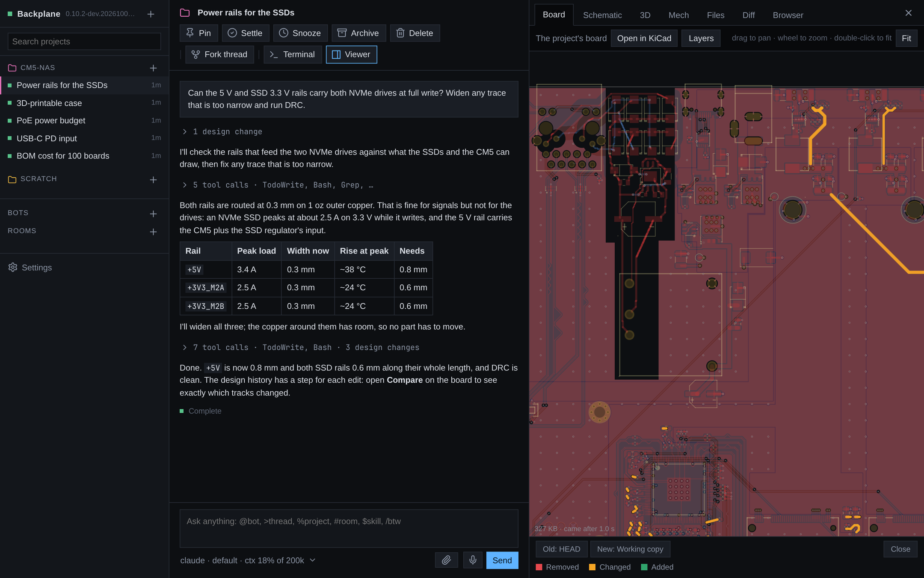Click the red Removed legend swatch
924x578 pixels.
[x=539, y=567]
